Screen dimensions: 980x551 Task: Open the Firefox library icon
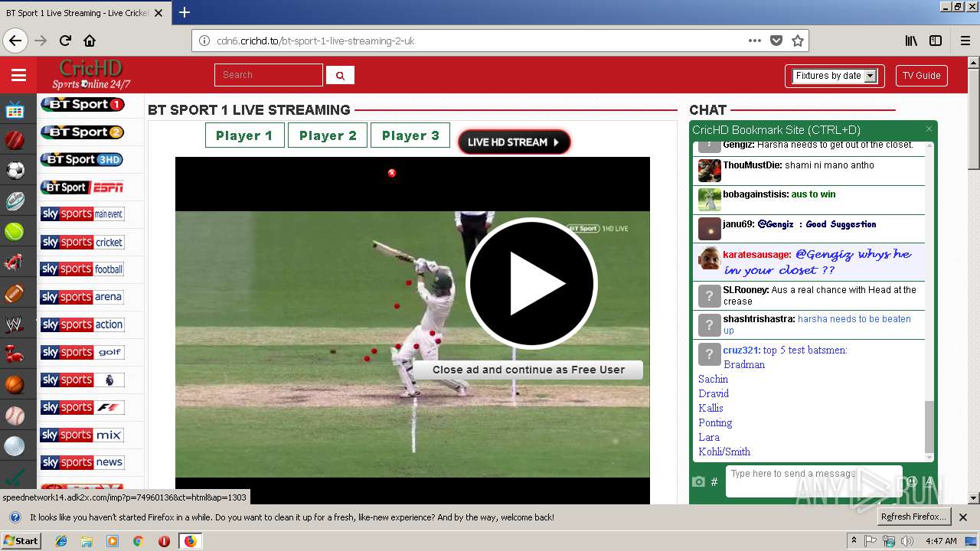(911, 41)
